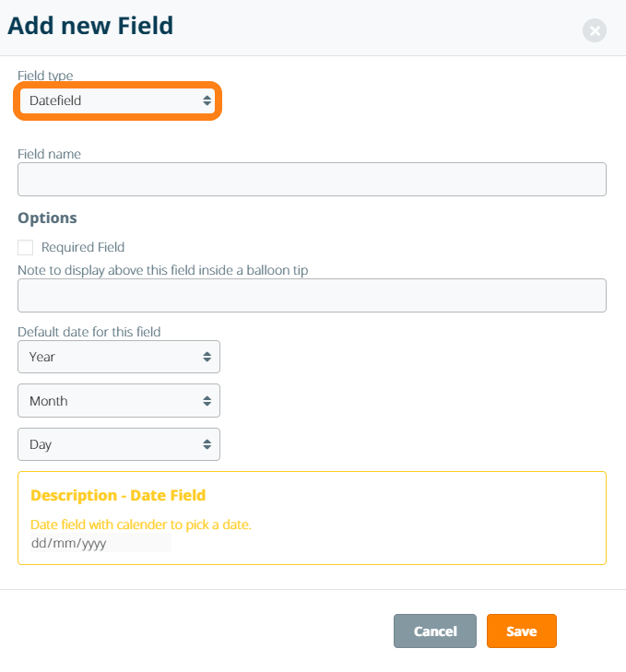This screenshot has height=672, width=626.
Task: Click the Required Field label text
Action: coord(83,247)
